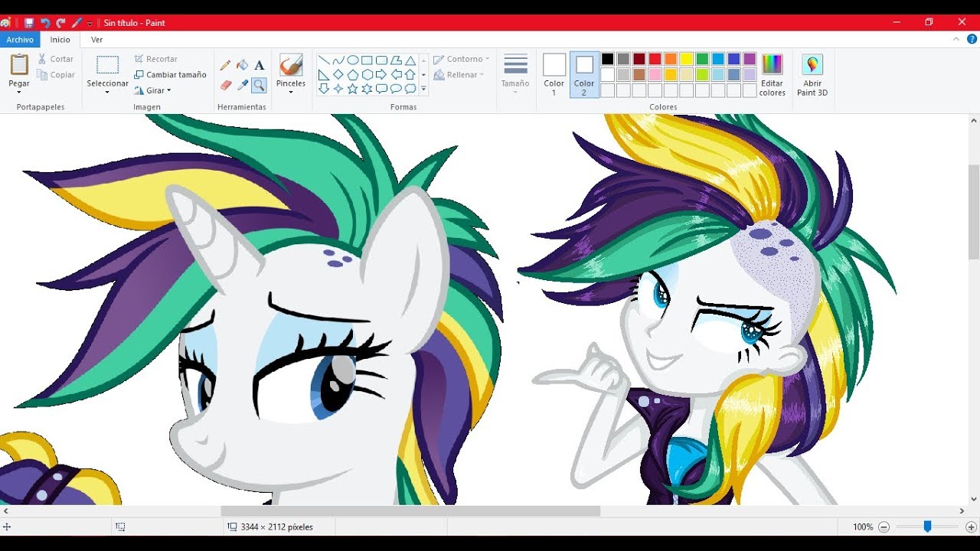Choose the Five-point star shape
Viewport: 980px width, 551px height.
coord(353,89)
